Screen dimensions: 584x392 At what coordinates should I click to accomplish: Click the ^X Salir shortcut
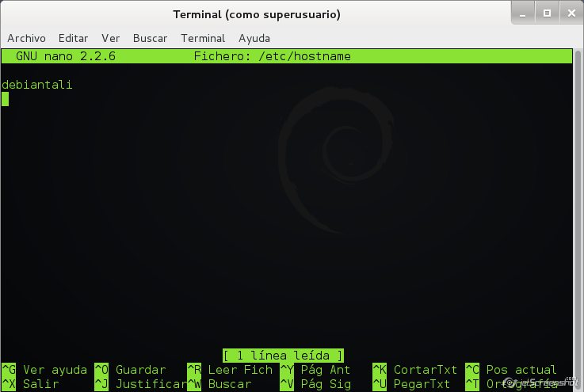coord(31,384)
